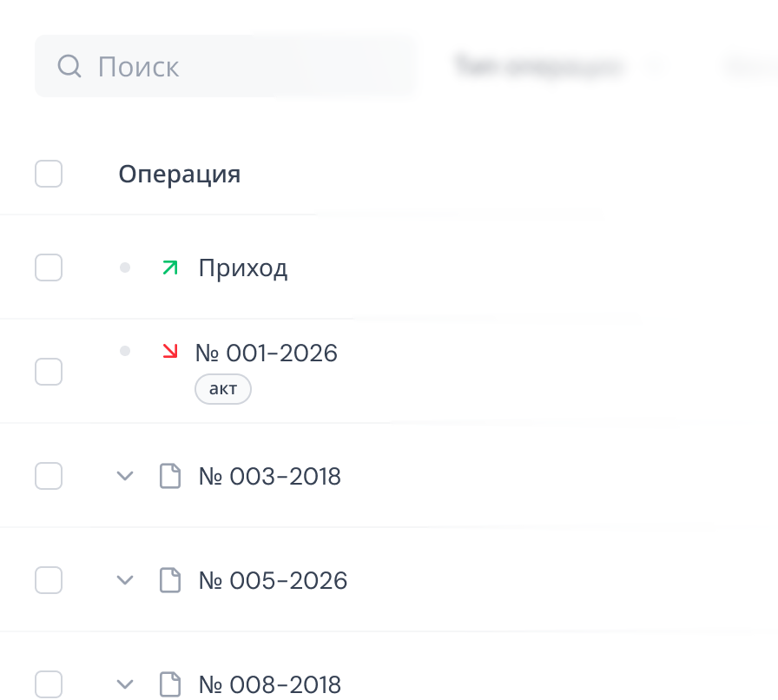Expand the № 005-2026 row chevron

click(125, 580)
